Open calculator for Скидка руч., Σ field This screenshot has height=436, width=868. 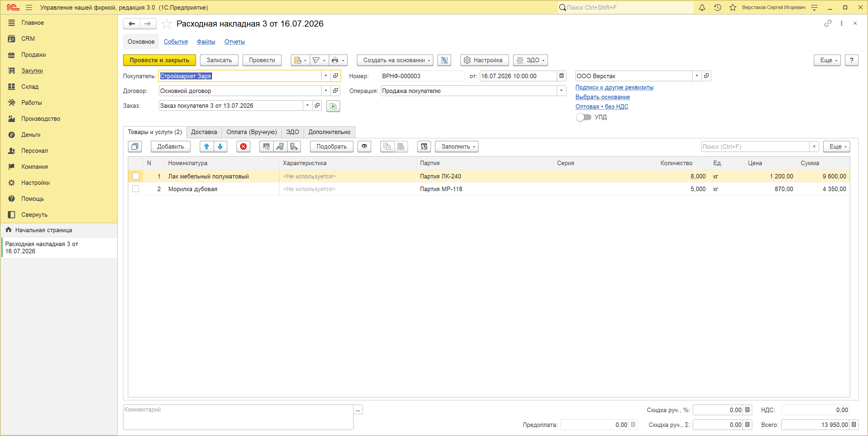click(x=747, y=425)
